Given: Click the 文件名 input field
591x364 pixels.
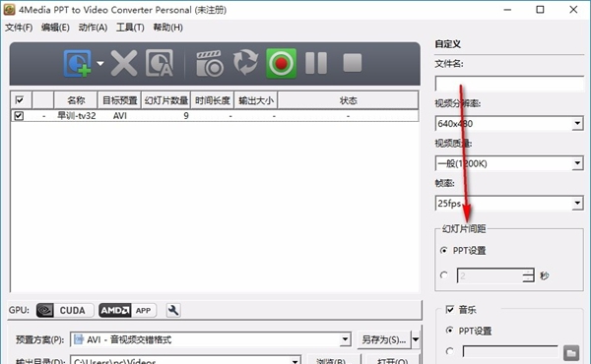Looking at the screenshot, I should (x=509, y=84).
